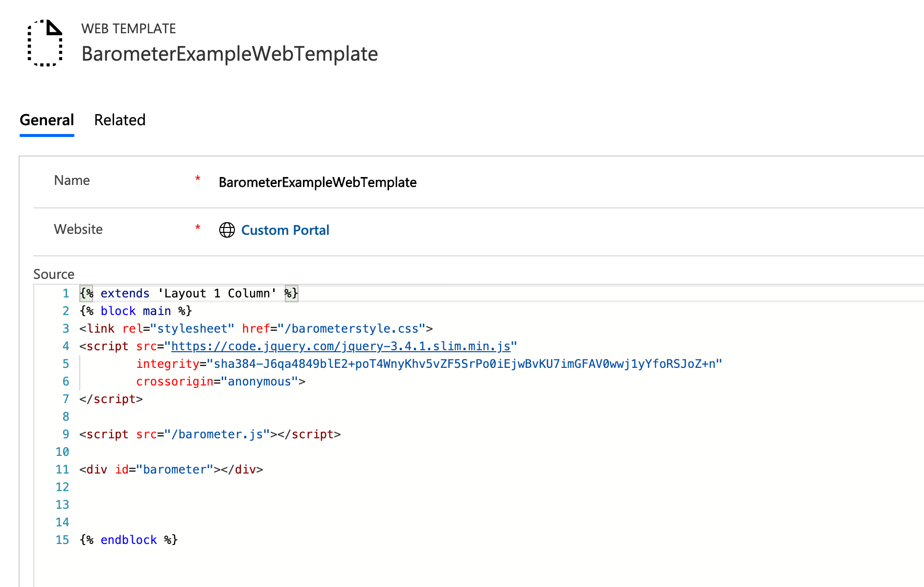The height and width of the screenshot is (587, 924).
Task: Click the BarometerExampleWebTemplate header title
Action: (x=230, y=54)
